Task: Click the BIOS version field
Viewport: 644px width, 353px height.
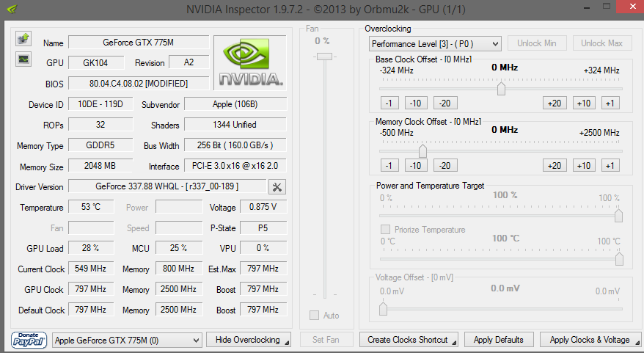Action: 139,84
